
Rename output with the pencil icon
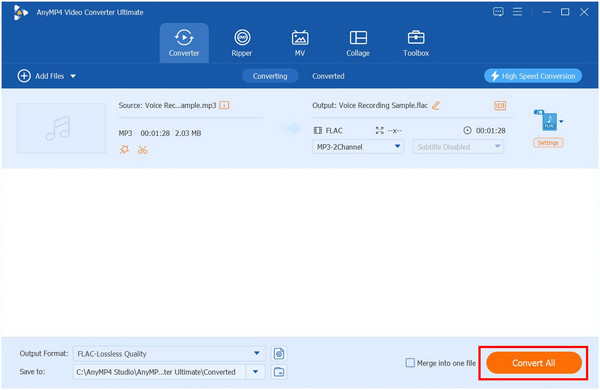tap(436, 105)
